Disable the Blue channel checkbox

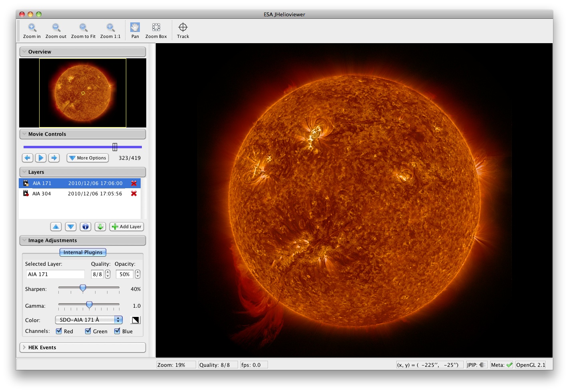(x=117, y=331)
